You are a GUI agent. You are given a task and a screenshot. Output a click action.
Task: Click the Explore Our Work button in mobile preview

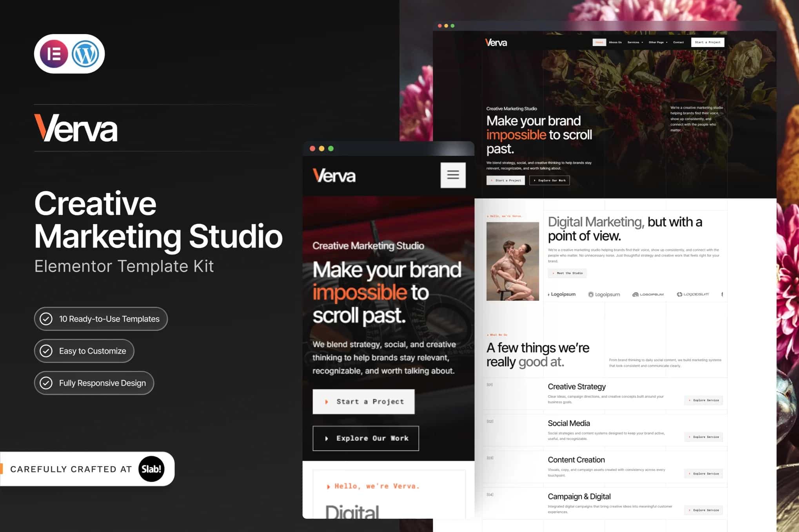click(x=366, y=438)
